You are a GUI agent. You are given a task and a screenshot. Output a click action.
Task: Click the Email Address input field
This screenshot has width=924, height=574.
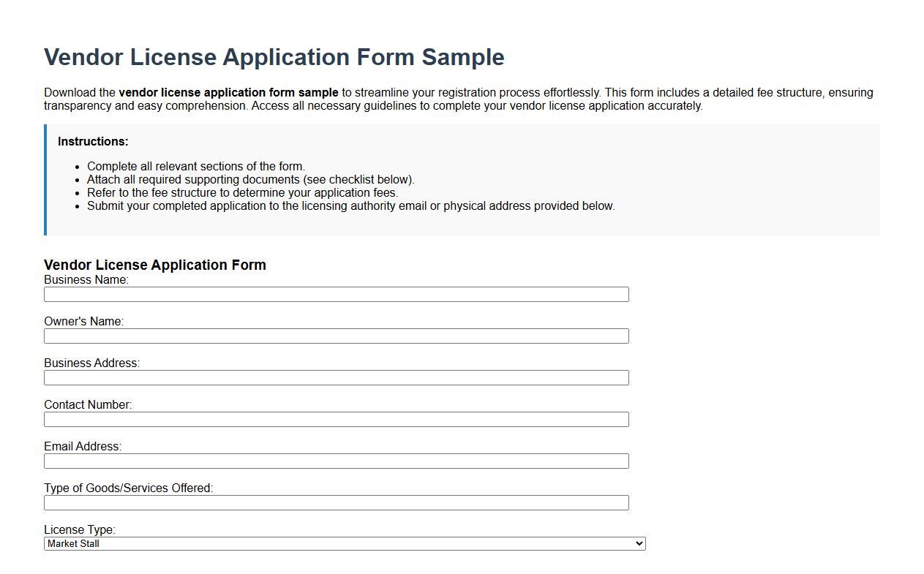click(x=337, y=461)
